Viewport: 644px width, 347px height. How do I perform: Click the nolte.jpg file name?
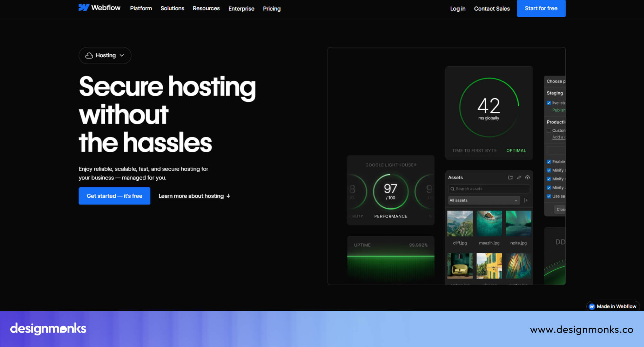click(x=518, y=243)
